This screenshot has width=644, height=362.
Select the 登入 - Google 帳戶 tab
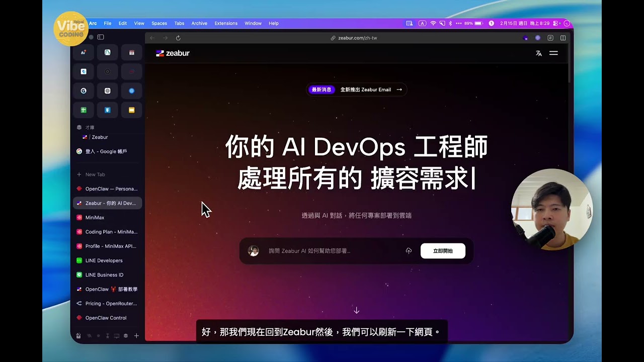(x=108, y=151)
